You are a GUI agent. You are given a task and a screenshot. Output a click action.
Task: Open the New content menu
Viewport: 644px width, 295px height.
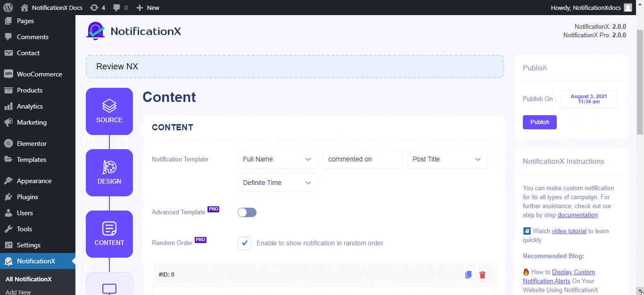coord(148,8)
